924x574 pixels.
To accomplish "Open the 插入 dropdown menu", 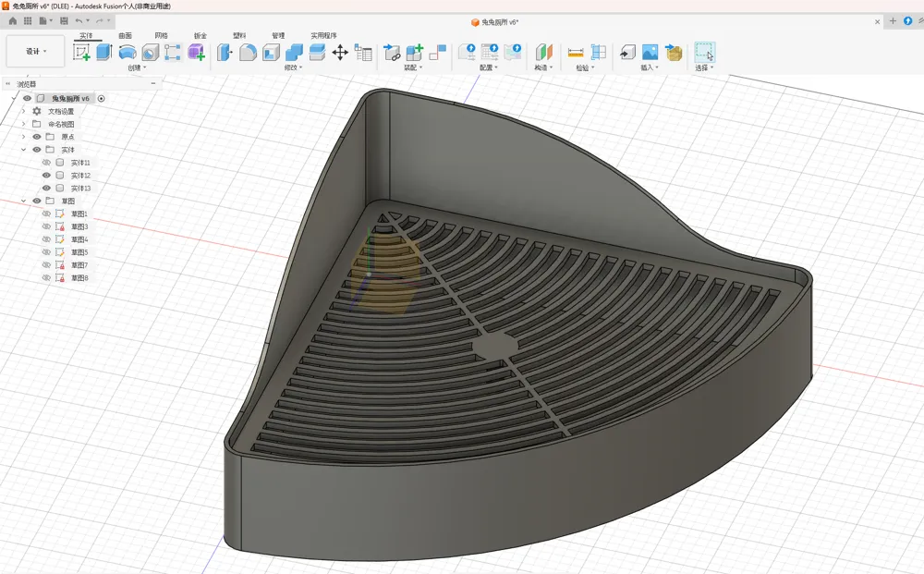I will coord(650,67).
